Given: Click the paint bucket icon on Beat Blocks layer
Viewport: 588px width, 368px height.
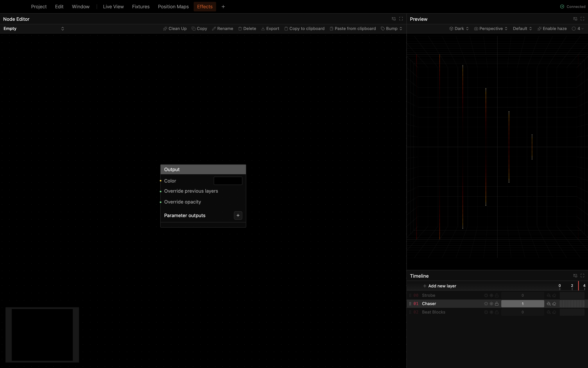Looking at the screenshot, I should coord(549,312).
